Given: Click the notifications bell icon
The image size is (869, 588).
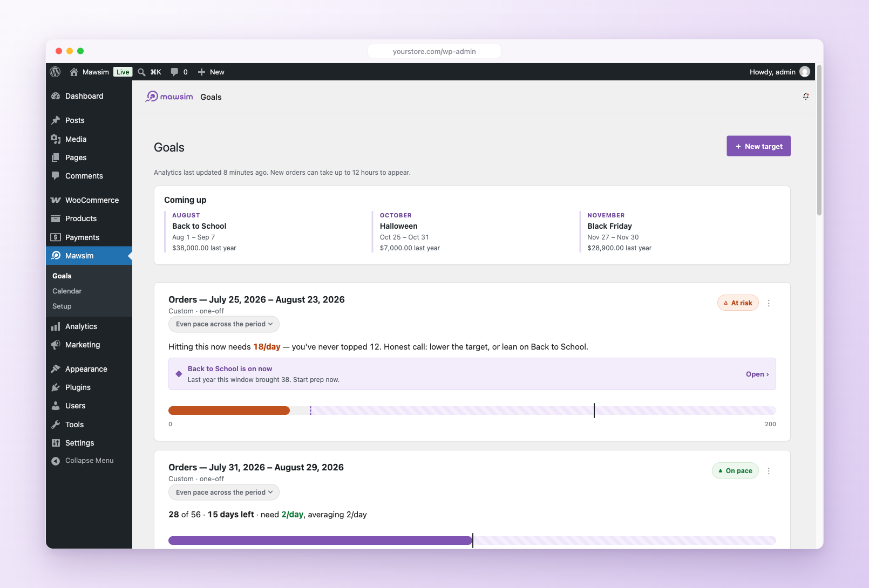Looking at the screenshot, I should point(806,97).
